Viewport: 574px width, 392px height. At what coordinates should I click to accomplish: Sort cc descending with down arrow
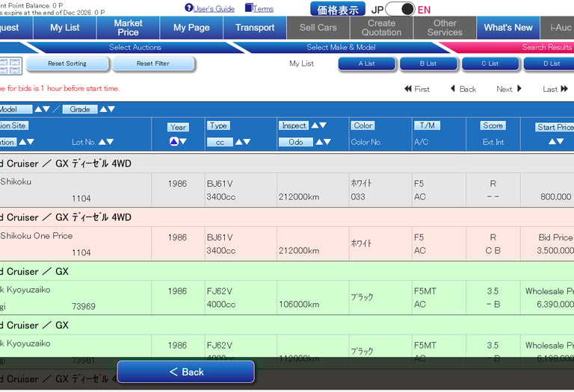[x=247, y=142]
